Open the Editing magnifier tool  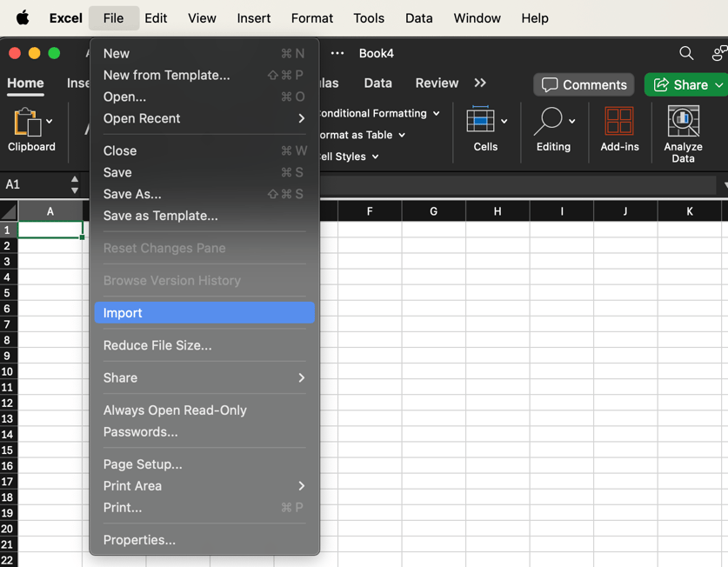pyautogui.click(x=549, y=123)
